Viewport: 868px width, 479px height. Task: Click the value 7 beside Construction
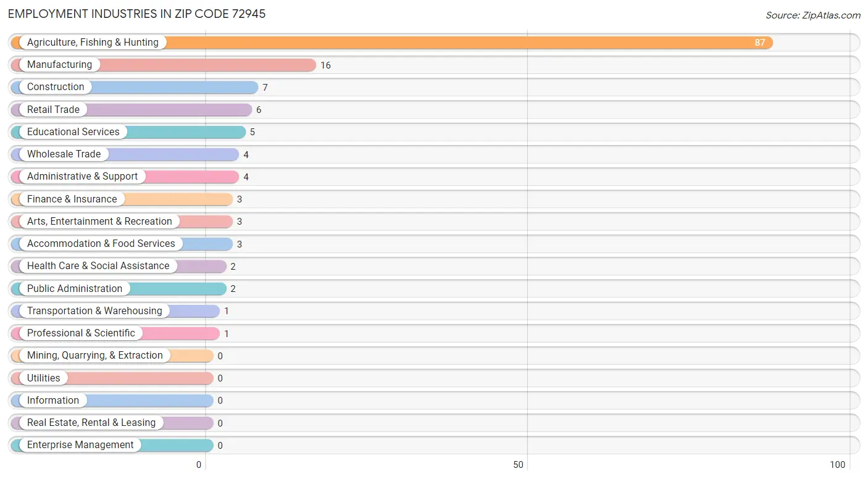pos(265,88)
